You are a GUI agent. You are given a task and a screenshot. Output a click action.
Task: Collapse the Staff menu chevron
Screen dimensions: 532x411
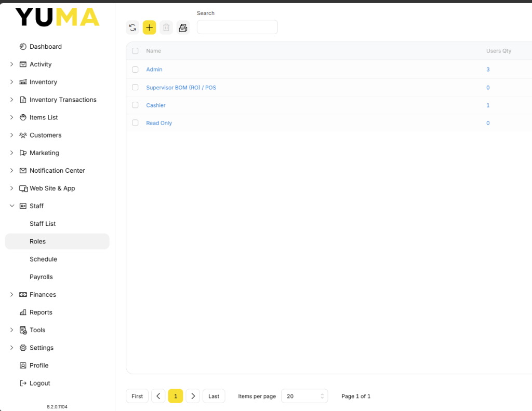tap(12, 205)
